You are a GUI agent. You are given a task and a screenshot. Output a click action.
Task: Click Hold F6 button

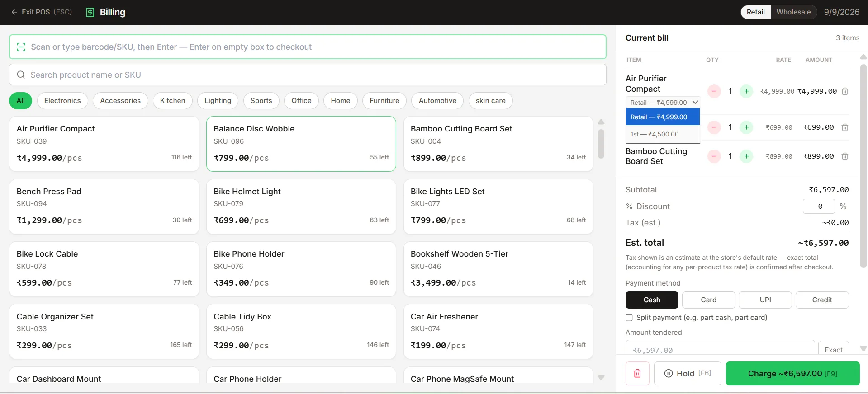pyautogui.click(x=688, y=373)
